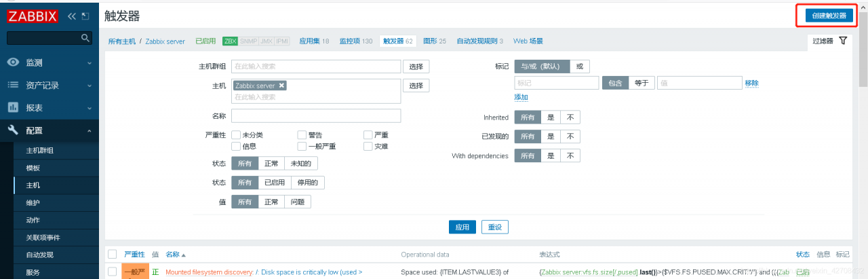868x279 pixels.
Task: Focus the 主机群组 search input
Action: (x=316, y=67)
